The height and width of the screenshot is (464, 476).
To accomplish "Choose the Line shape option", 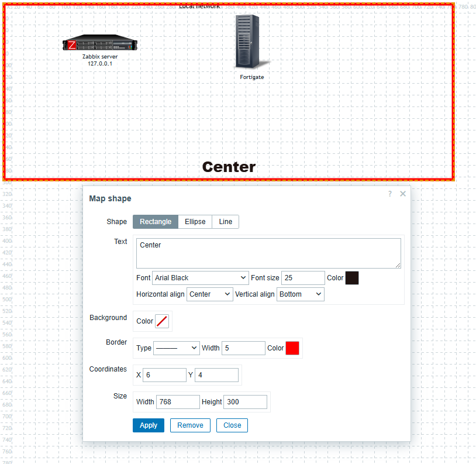I will tap(225, 222).
